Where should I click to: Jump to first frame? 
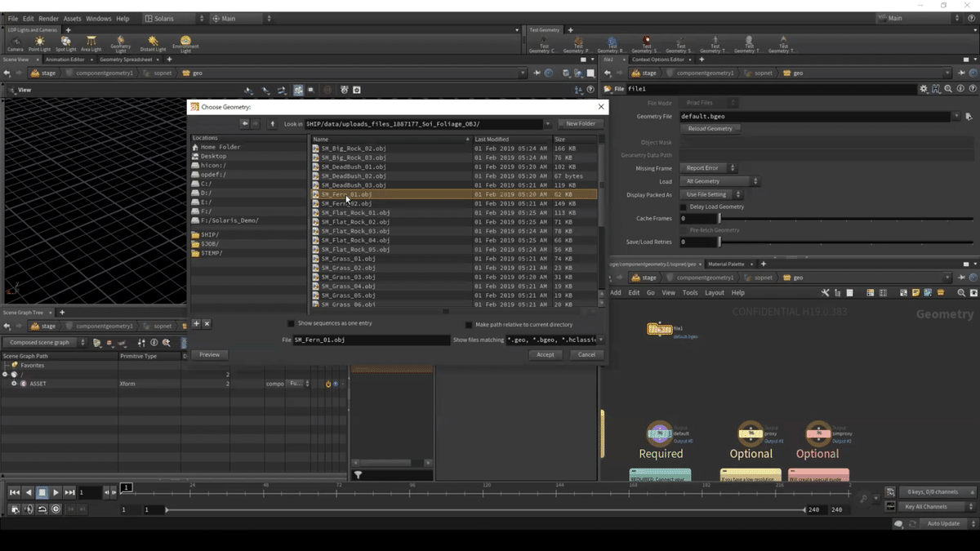tap(15, 492)
